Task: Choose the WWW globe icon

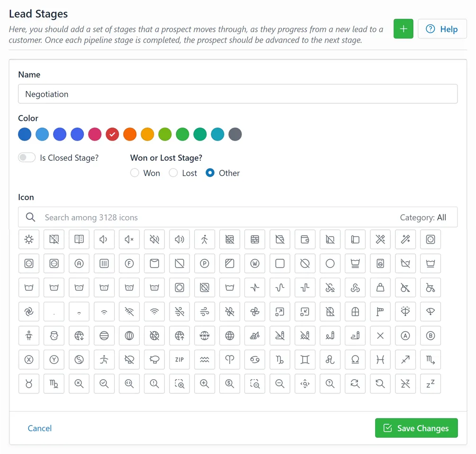Action: click(205, 336)
